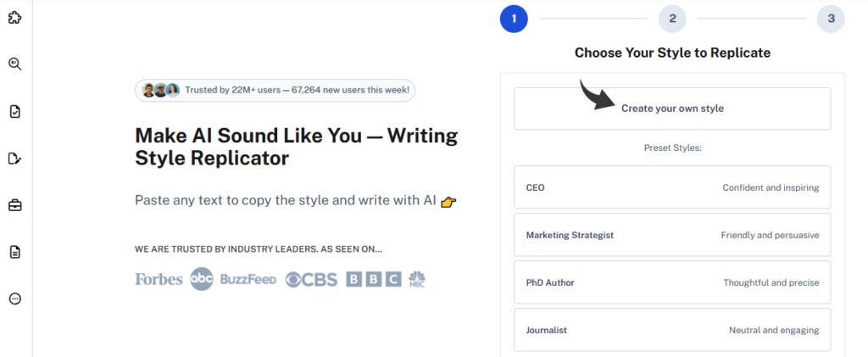This screenshot has width=868, height=357.
Task: Click the document checkmark sidebar icon
Action: (14, 111)
